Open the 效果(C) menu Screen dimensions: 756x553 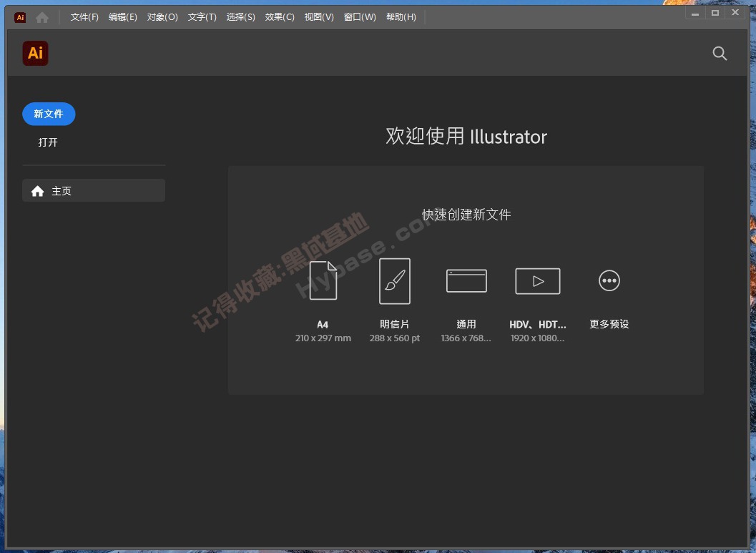tap(280, 17)
